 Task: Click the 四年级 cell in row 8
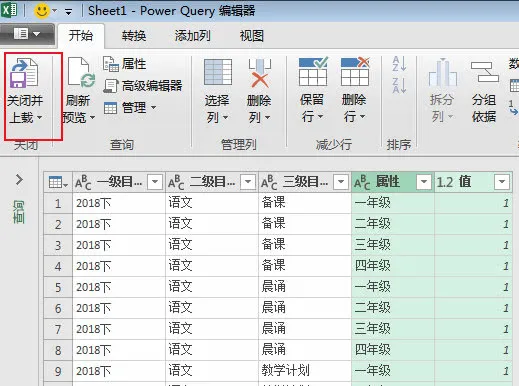[x=393, y=350]
